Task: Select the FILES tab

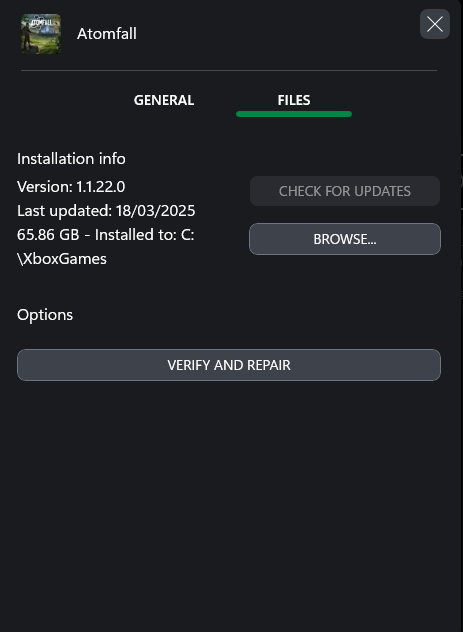Action: click(x=294, y=100)
